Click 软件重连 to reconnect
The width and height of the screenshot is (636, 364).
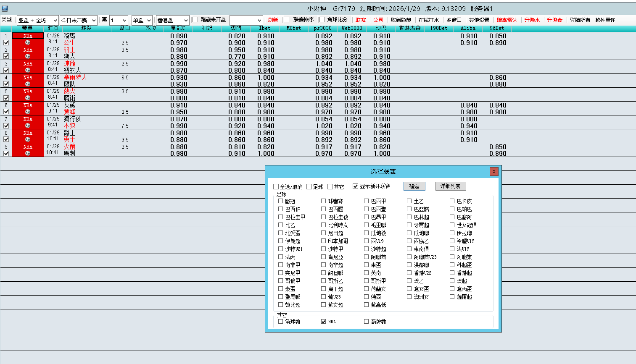click(605, 20)
